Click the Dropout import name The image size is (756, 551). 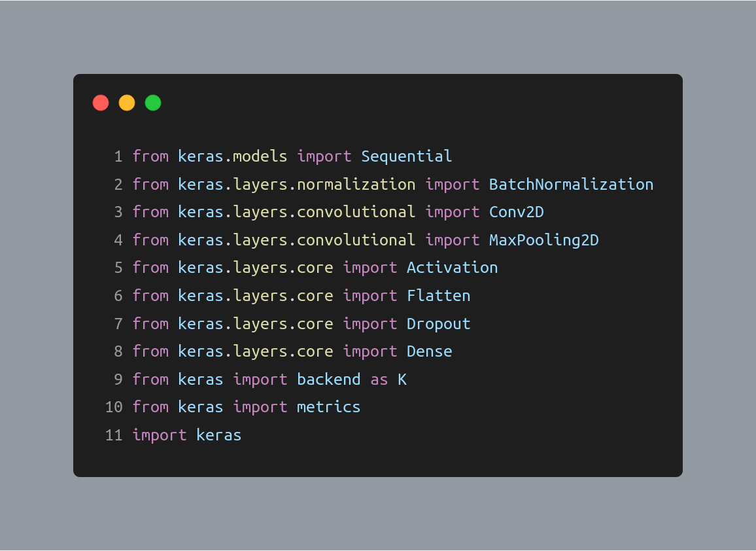pyautogui.click(x=438, y=324)
